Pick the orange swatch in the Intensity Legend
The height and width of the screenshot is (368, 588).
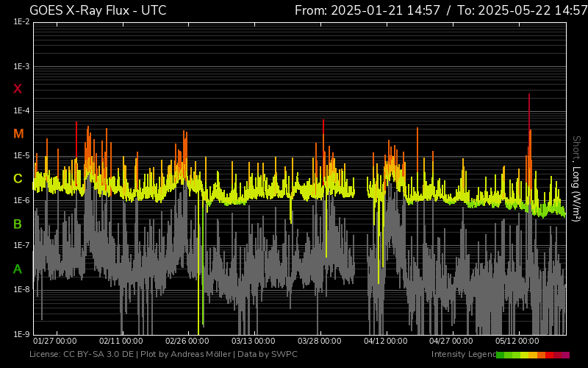click(542, 355)
